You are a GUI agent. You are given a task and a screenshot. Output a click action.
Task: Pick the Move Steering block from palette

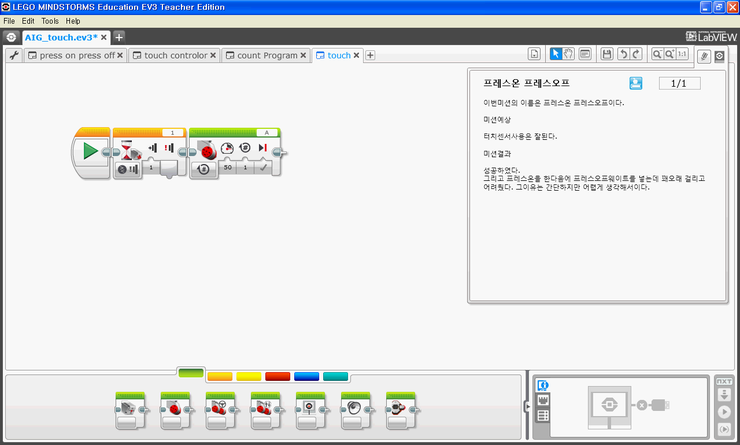coord(220,409)
